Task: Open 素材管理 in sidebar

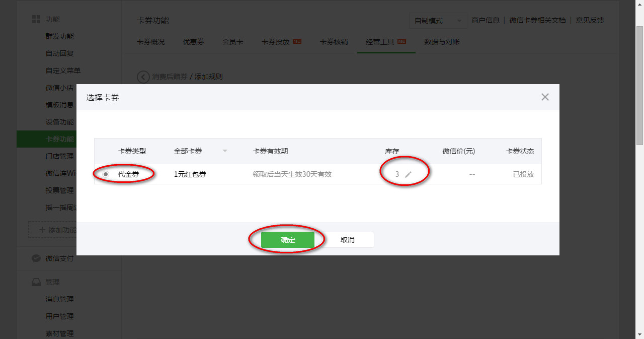Action: point(59,333)
